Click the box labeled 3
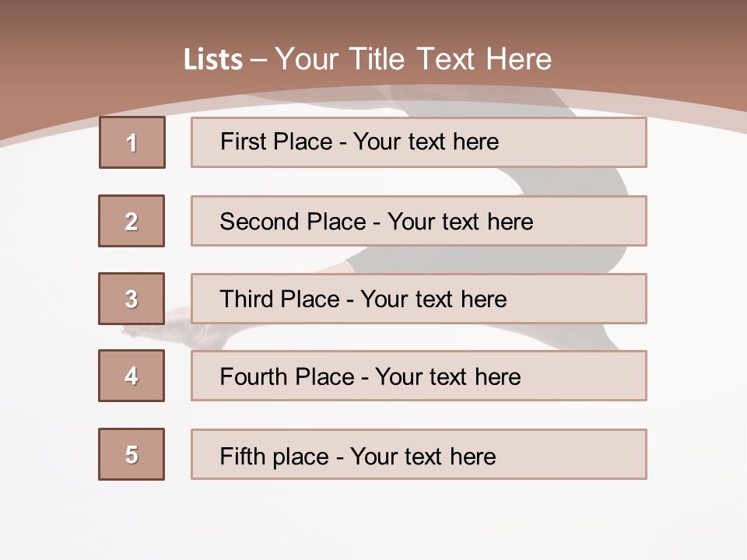Image resolution: width=747 pixels, height=560 pixels. coord(132,299)
